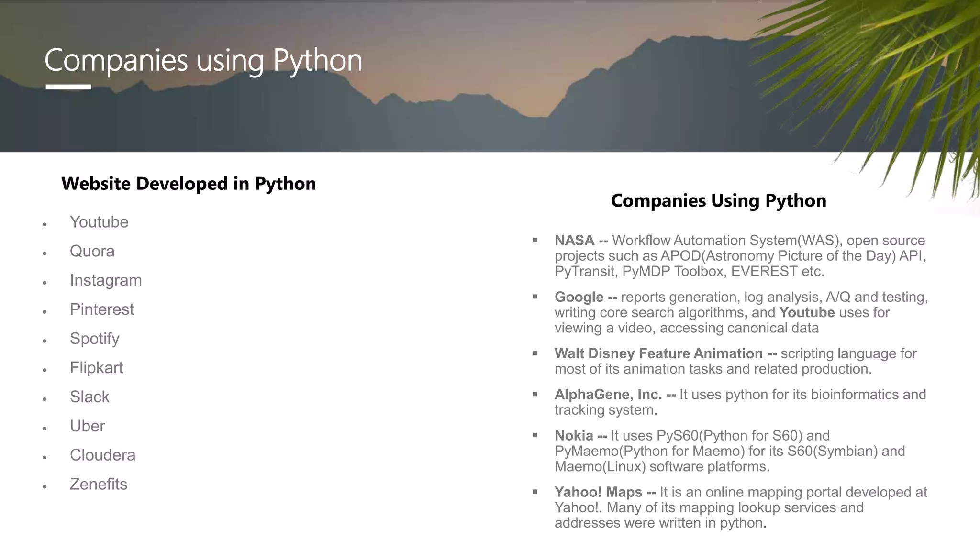Click the 'Zenefits' list item
980x551 pixels.
(x=99, y=485)
